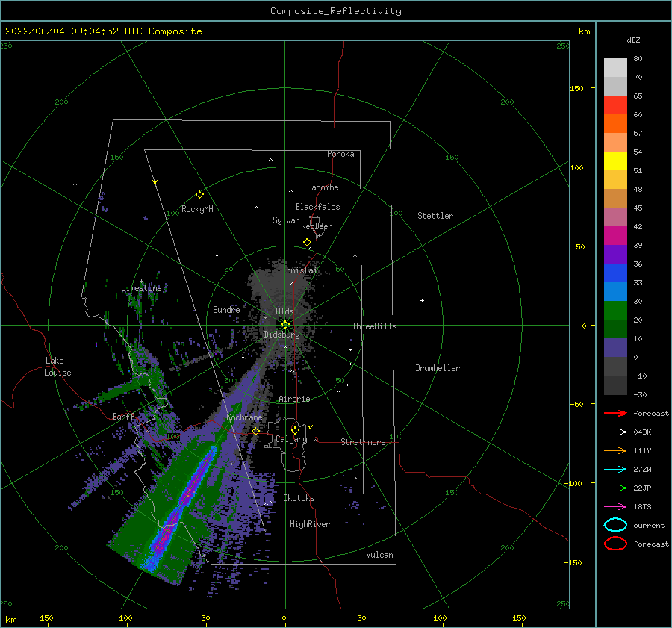Click the Drumheller label
The height and width of the screenshot is (628, 672).
click(x=438, y=368)
